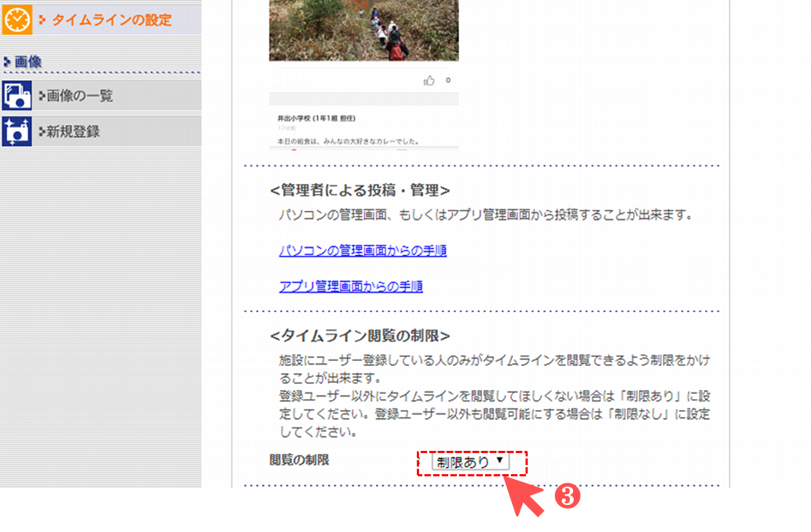
Task: Click the 新規登録 camera icon
Action: pyautogui.click(x=17, y=131)
